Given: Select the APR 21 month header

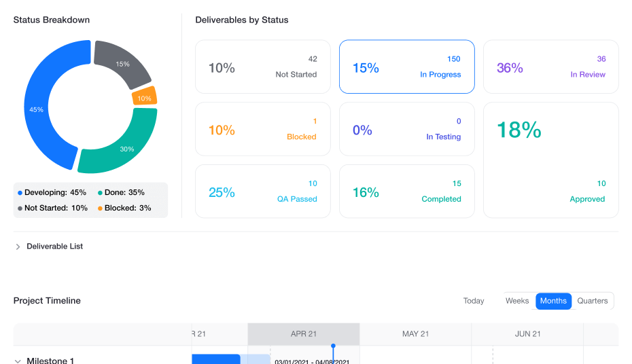Looking at the screenshot, I should [304, 334].
